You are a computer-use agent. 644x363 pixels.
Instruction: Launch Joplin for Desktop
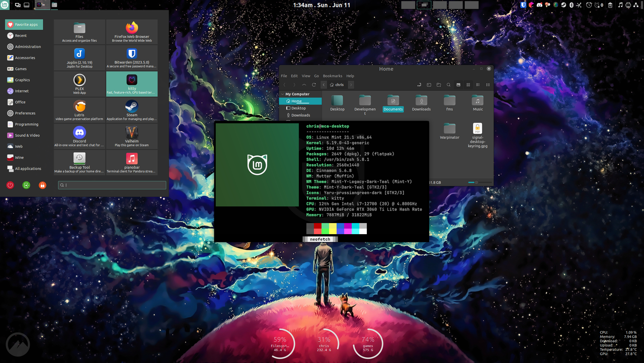[79, 58]
